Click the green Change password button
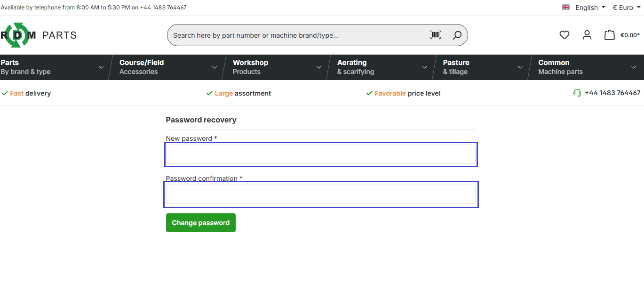 coord(201,223)
